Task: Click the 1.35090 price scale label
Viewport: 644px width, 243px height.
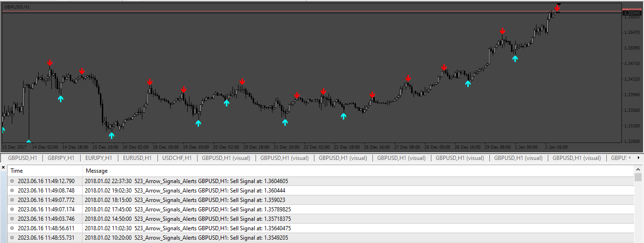Action: coord(631,48)
